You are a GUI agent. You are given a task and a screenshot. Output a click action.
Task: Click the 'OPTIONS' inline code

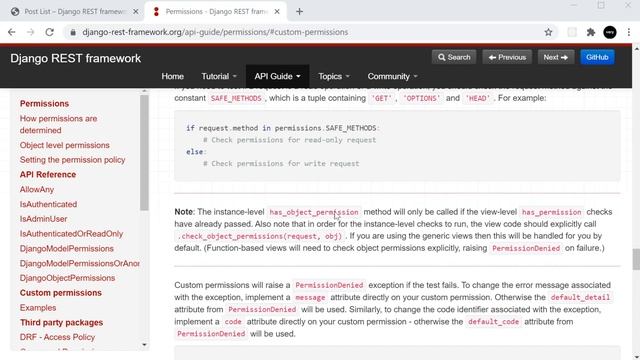point(422,98)
